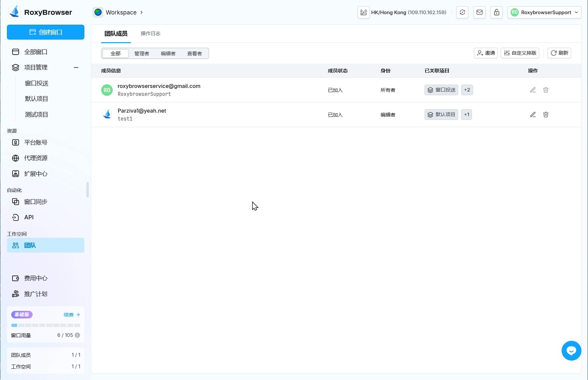Click the window usage progress bar
This screenshot has height=380, width=588.
(x=45, y=325)
